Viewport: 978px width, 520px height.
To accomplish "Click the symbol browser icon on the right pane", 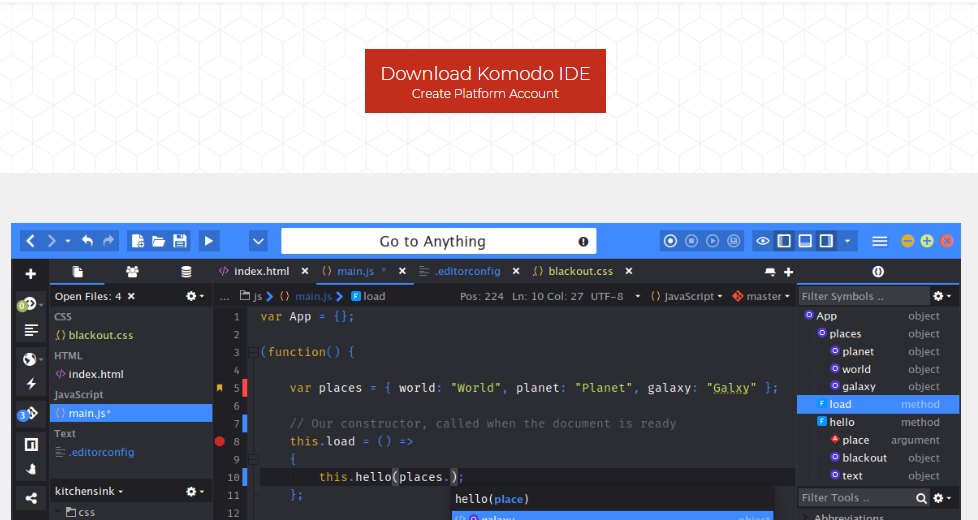I will tap(878, 271).
